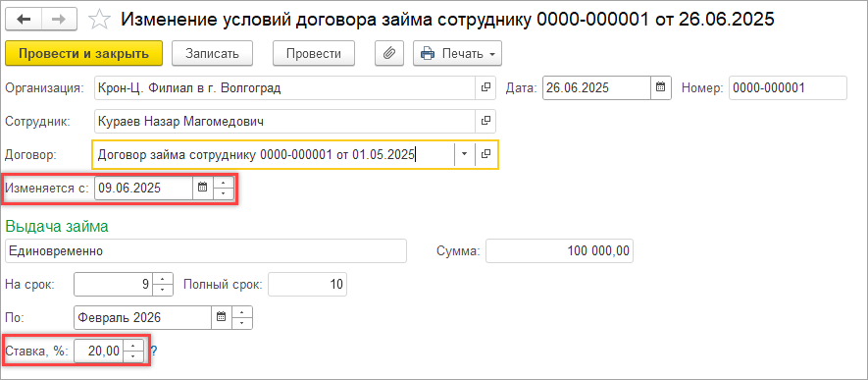Viewport: 868px width, 380px height.
Task: Move the По month forward with up arrow
Action: (242, 312)
